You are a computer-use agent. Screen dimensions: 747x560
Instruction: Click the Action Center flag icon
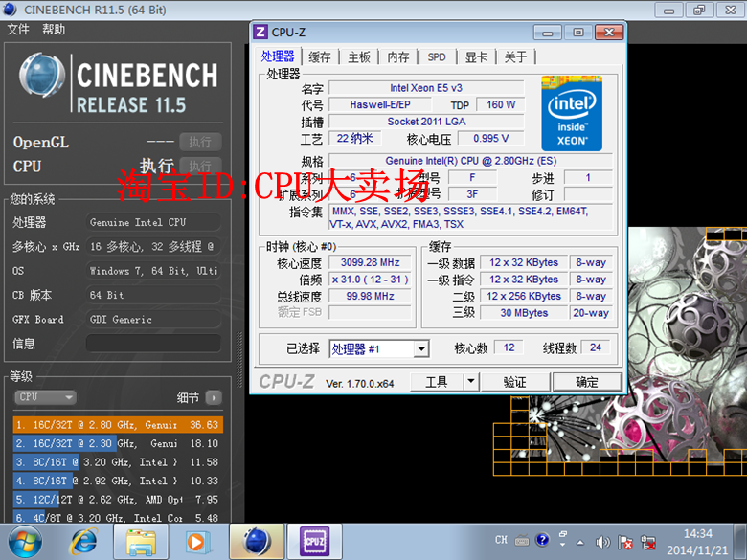pyautogui.click(x=625, y=542)
